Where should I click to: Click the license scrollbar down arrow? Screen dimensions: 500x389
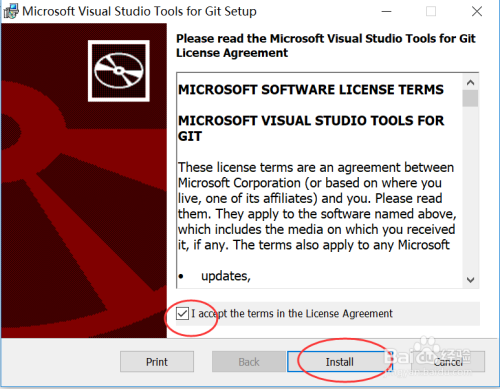[470, 279]
